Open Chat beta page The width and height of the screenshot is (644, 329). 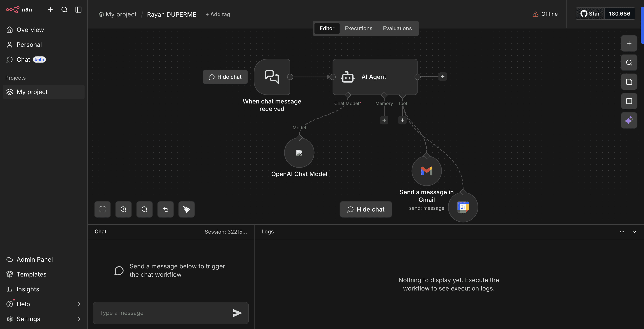(x=44, y=59)
